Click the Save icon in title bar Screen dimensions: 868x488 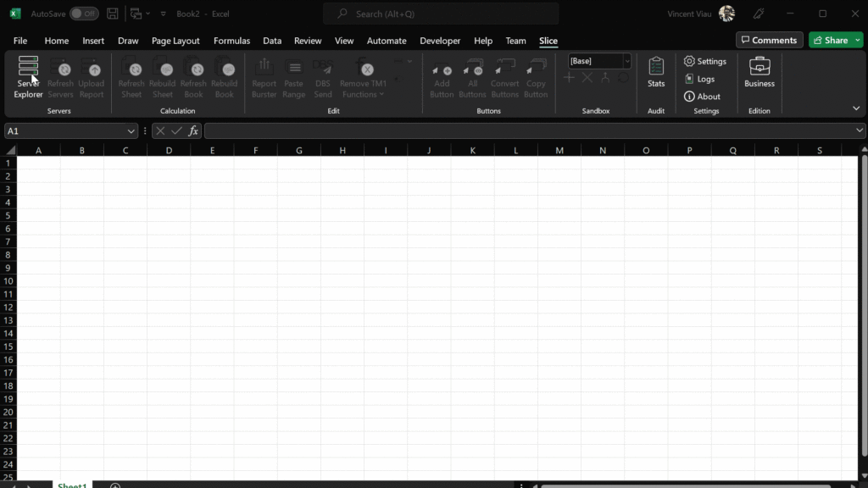[112, 14]
